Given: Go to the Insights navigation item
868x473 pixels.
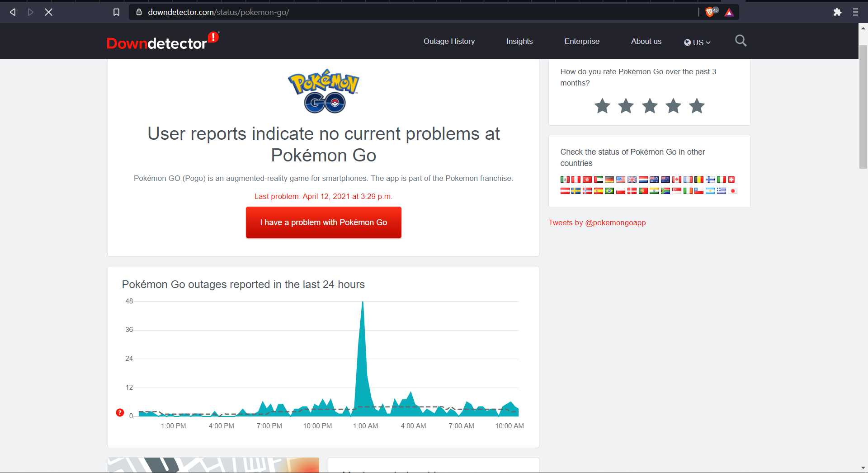Looking at the screenshot, I should click(x=519, y=41).
